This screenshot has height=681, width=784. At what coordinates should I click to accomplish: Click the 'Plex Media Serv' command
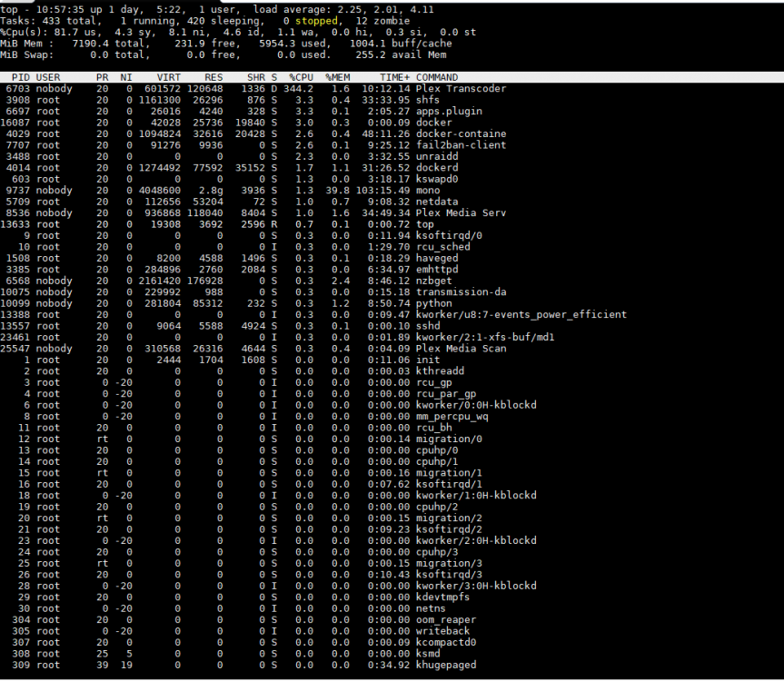461,212
